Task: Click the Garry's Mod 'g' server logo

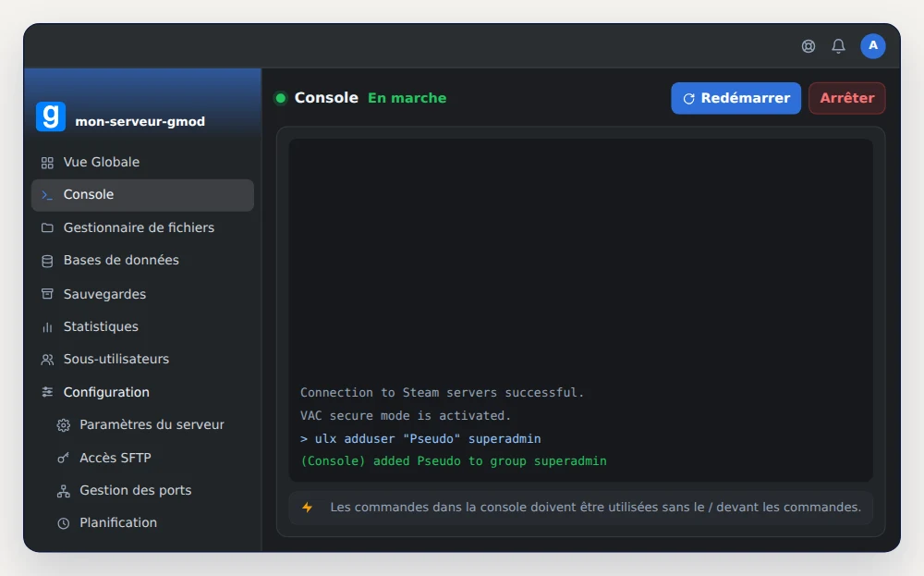Action: click(x=51, y=116)
